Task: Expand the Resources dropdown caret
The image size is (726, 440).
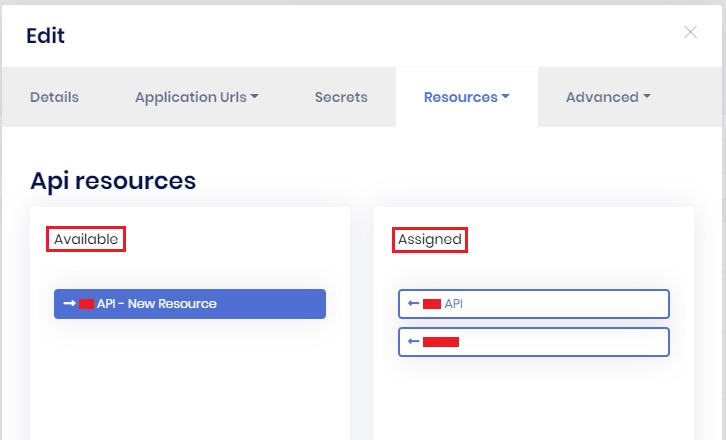Action: coord(506,97)
